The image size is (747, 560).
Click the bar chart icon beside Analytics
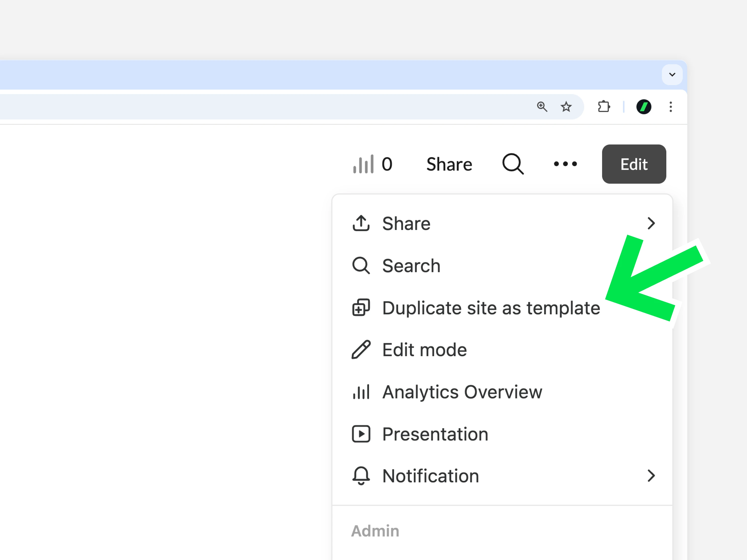pos(361,392)
